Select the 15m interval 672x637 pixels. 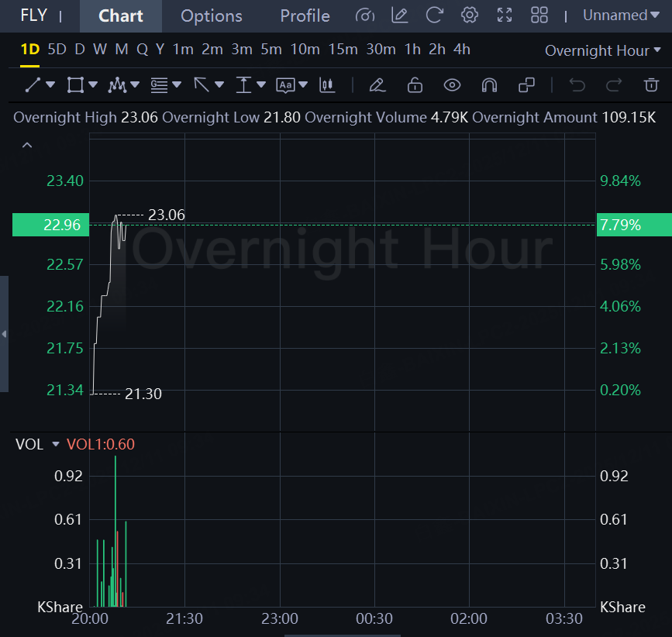(343, 50)
